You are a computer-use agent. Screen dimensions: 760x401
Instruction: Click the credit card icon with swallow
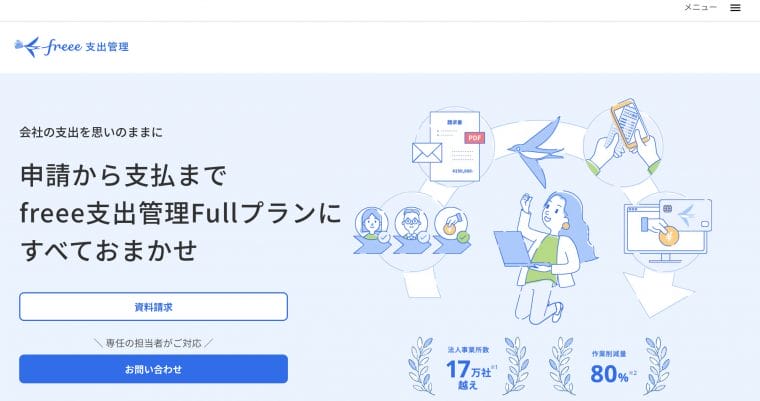685,215
